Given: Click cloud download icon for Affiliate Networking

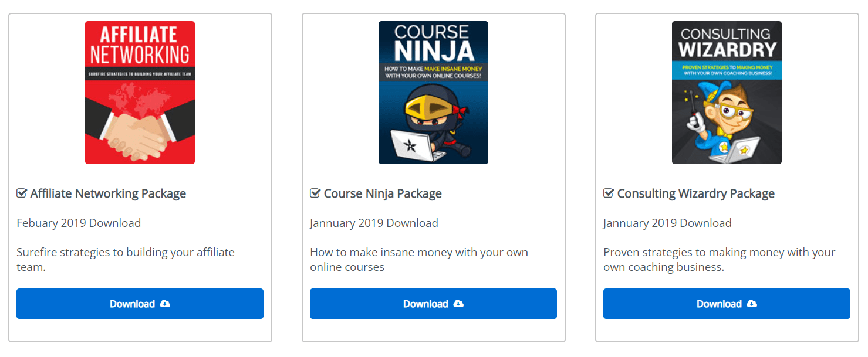Looking at the screenshot, I should 166,304.
